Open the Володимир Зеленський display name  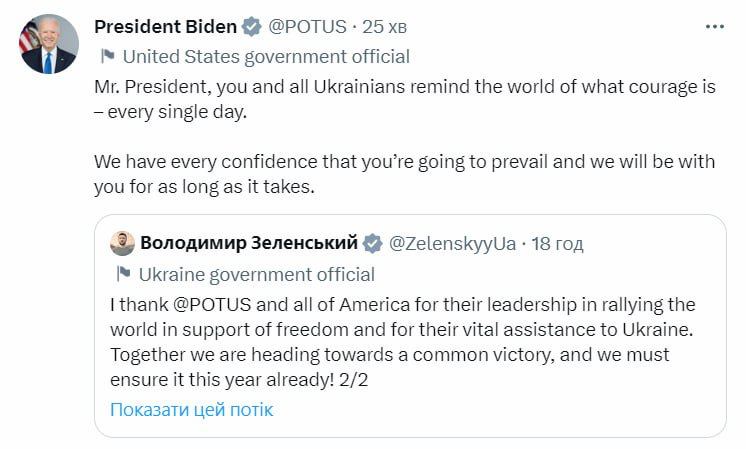pyautogui.click(x=249, y=243)
